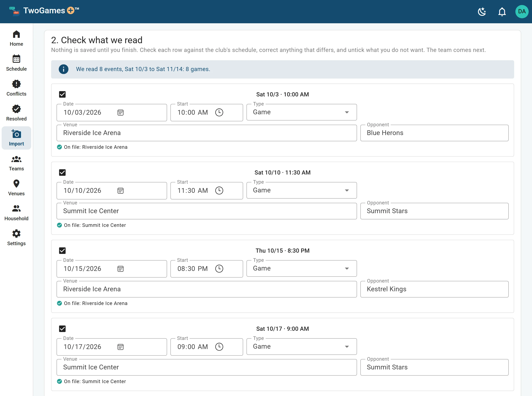Image resolution: width=532 pixels, height=396 pixels.
Task: Open the calendar picker for date 10/03/2026
Action: [x=120, y=112]
